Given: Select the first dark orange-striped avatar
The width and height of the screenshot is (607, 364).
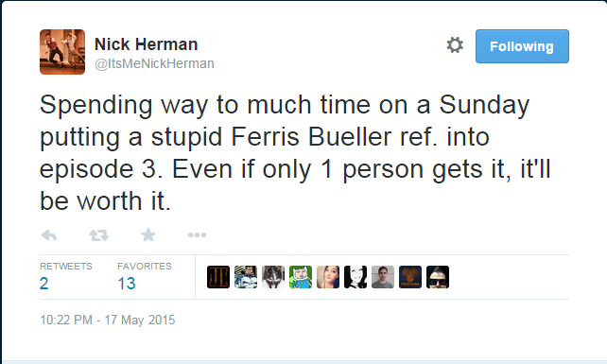Looking at the screenshot, I should tap(218, 277).
